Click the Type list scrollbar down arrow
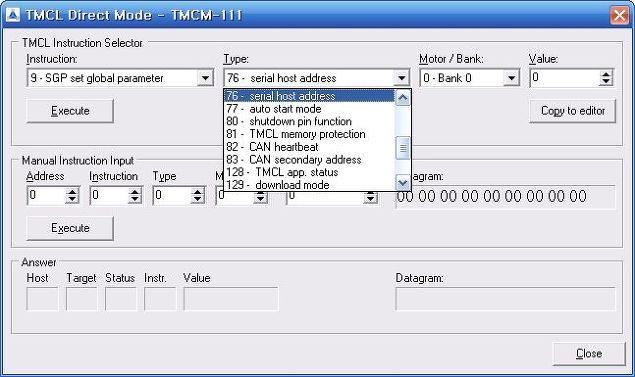Image resolution: width=635 pixels, height=377 pixels. (403, 183)
